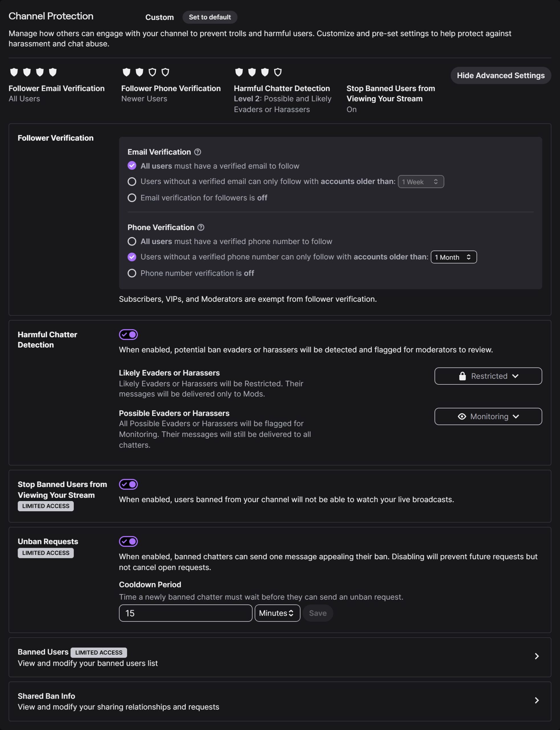Click first shield above Follower Email Verification

[x=14, y=72]
